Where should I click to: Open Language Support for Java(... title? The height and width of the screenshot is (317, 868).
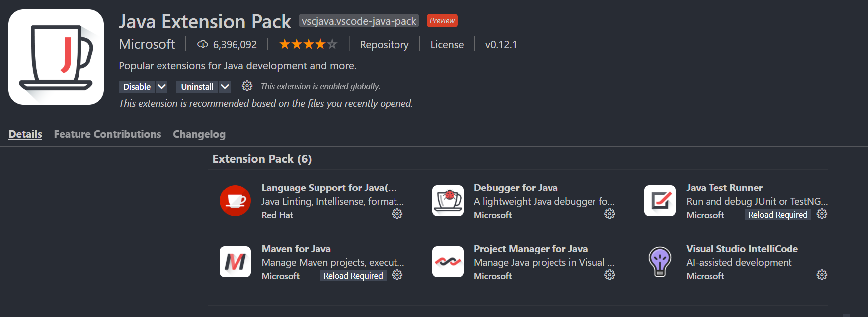pyautogui.click(x=329, y=188)
